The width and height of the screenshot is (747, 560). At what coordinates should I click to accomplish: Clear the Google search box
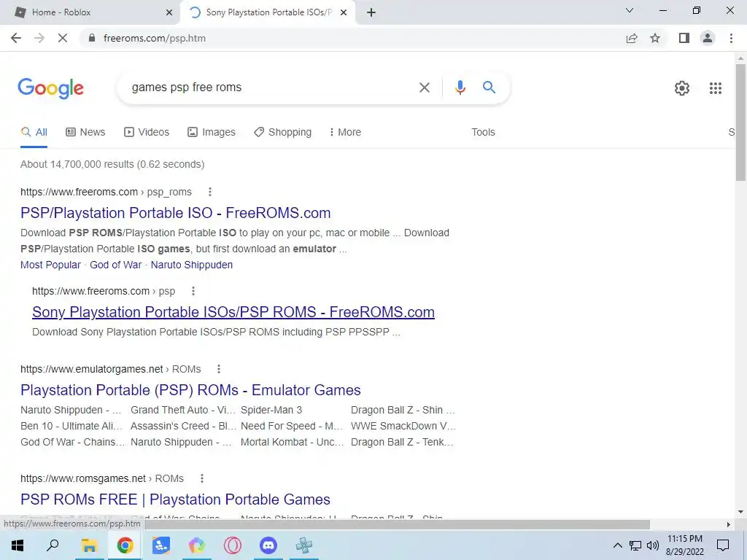point(424,87)
